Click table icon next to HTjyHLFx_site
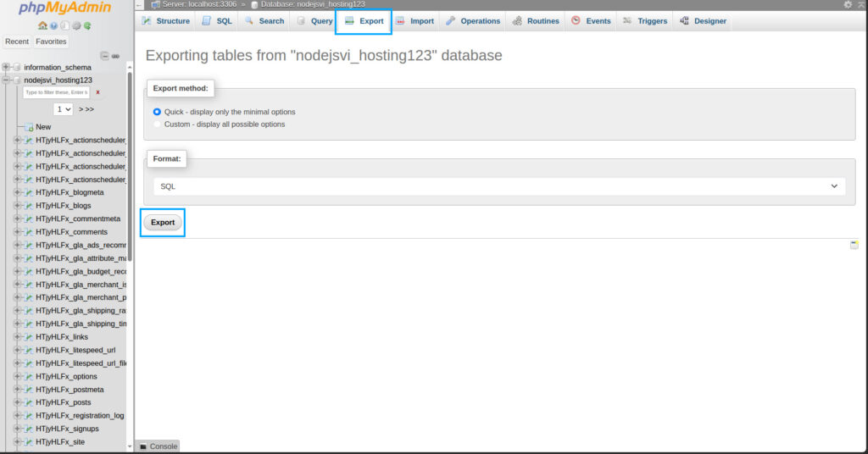868x454 pixels. [x=29, y=442]
